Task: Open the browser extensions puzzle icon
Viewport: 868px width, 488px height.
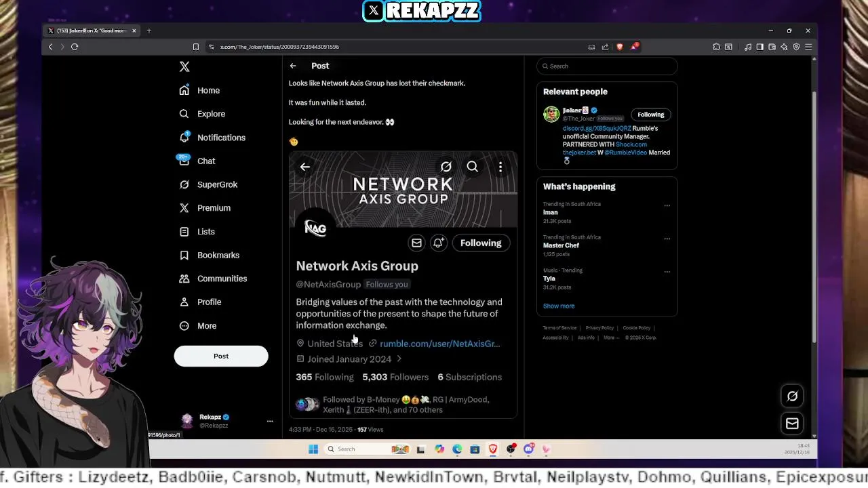Action: (716, 47)
